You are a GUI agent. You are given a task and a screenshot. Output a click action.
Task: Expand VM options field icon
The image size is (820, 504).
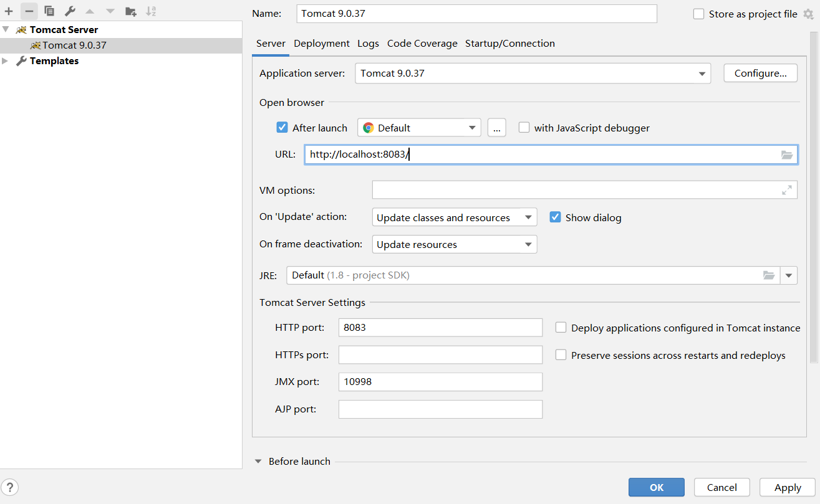coord(787,190)
